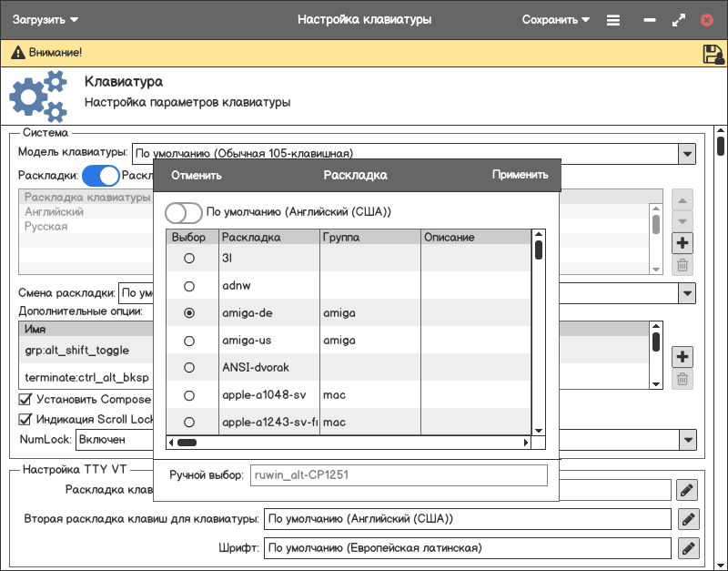728x571 pixels.
Task: Enable the Scroll Lock indication checkbox
Action: pyautogui.click(x=25, y=420)
